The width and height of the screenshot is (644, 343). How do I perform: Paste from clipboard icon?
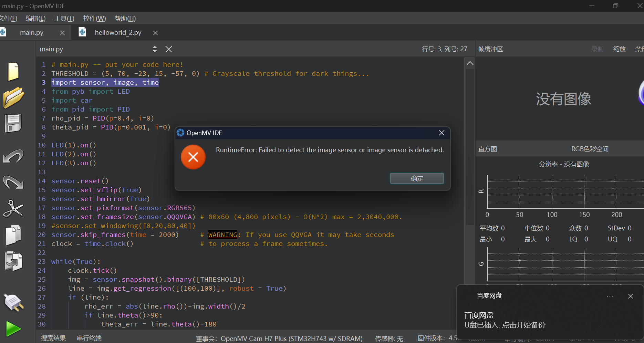pos(13,261)
